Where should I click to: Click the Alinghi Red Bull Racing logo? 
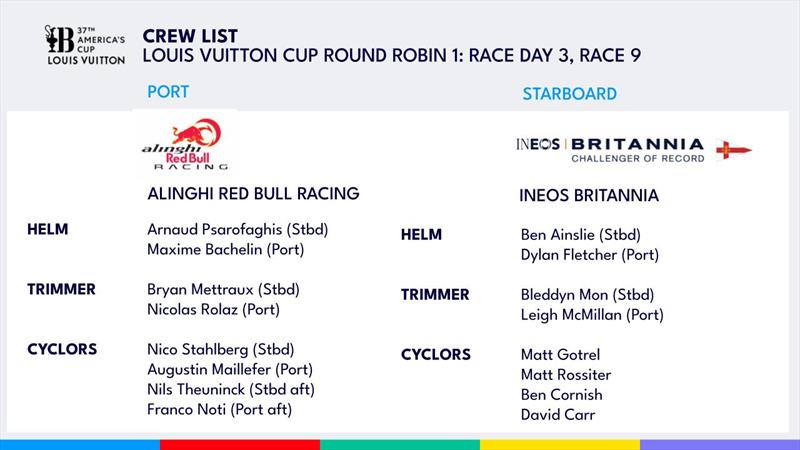pyautogui.click(x=185, y=144)
